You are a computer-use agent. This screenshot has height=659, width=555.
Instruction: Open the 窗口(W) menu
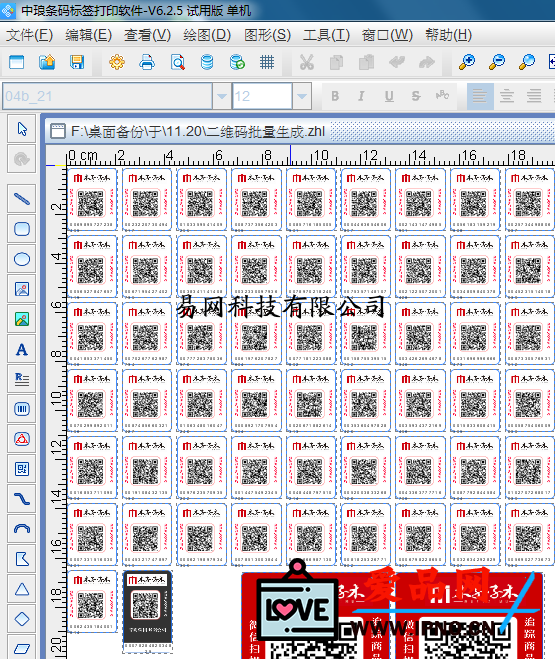pyautogui.click(x=387, y=35)
